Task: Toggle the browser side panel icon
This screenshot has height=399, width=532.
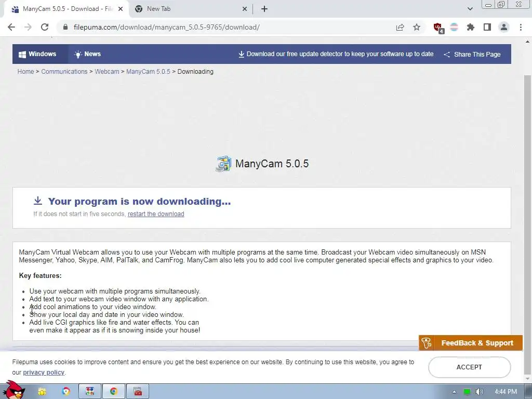Action: pos(487,27)
